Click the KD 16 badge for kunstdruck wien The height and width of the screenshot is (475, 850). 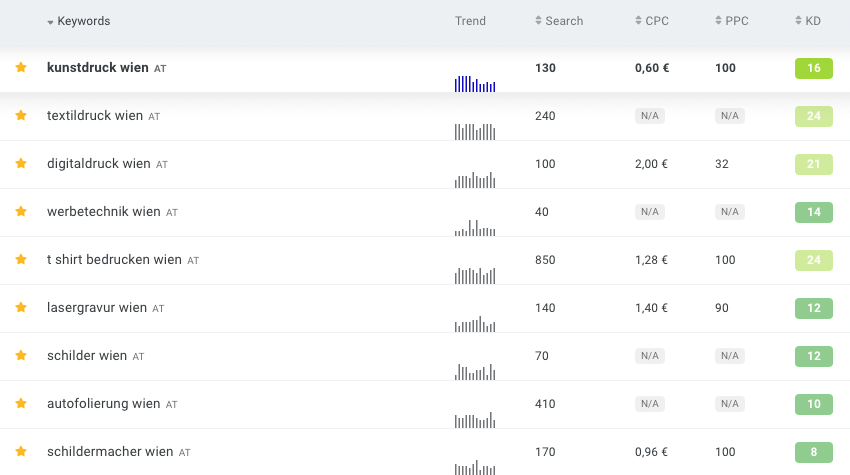[x=813, y=68]
